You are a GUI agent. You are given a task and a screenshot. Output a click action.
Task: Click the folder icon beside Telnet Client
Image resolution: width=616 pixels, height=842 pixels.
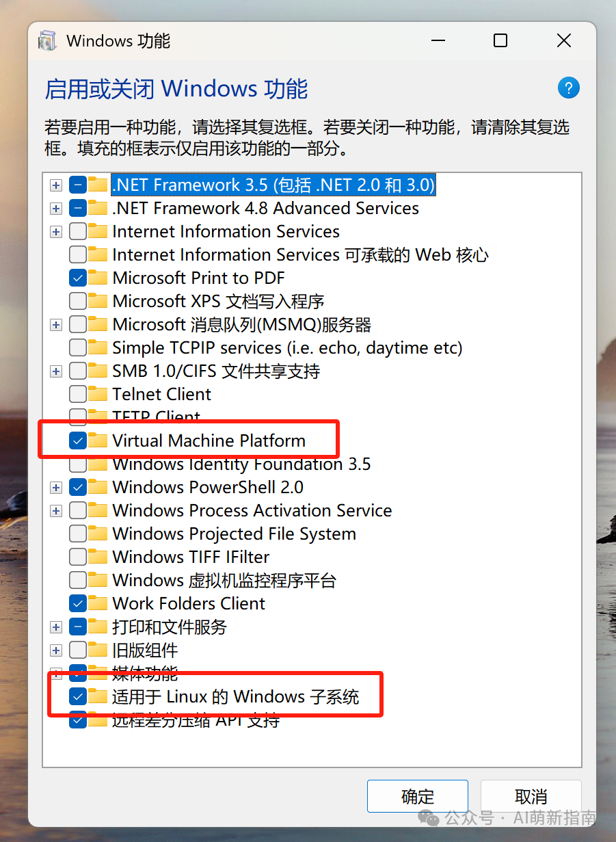point(98,394)
